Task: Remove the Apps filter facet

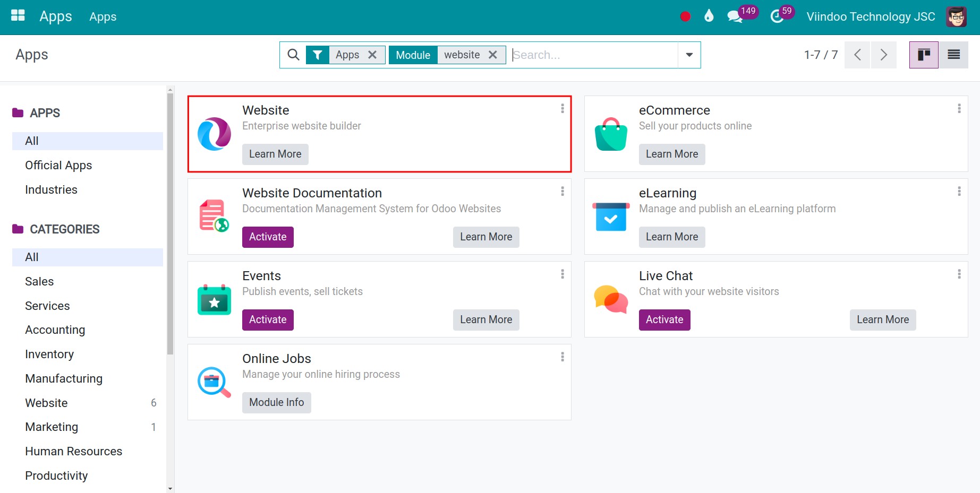Action: click(x=372, y=55)
